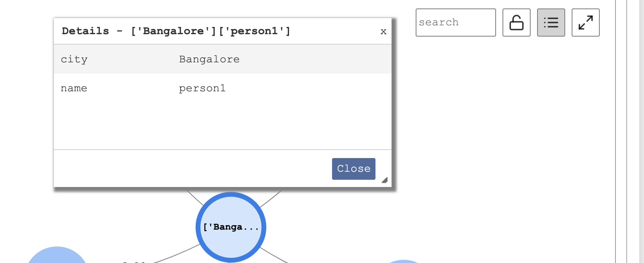The height and width of the screenshot is (263, 644).
Task: Focus the search input field
Action: point(456,23)
